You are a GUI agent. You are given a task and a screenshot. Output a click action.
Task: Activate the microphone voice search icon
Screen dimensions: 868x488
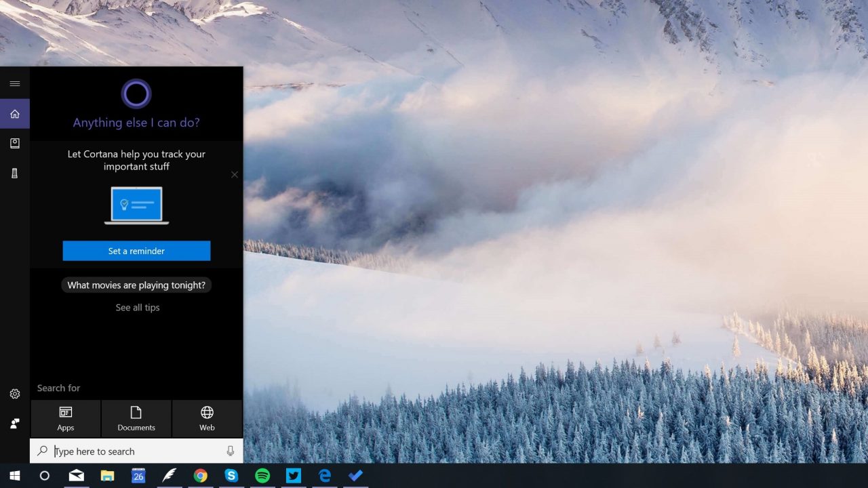[x=231, y=451]
